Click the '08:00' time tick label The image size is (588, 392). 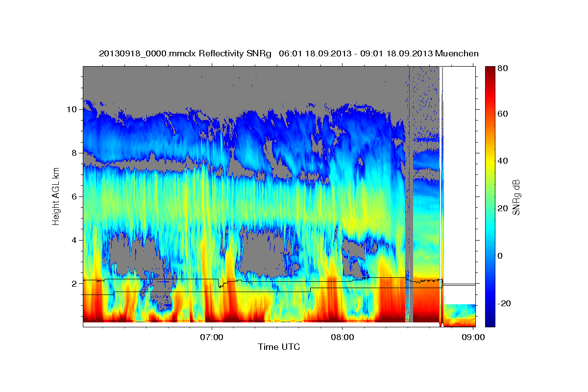(342, 337)
